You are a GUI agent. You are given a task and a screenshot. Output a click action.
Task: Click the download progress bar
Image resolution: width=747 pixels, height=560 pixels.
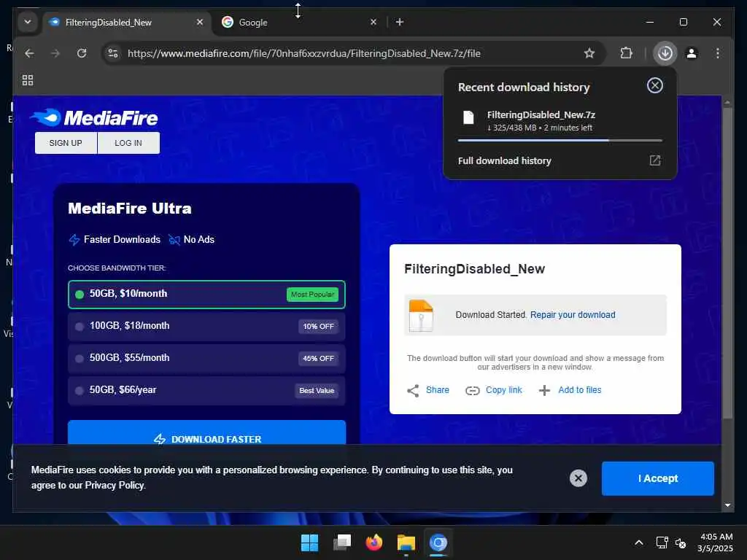(x=560, y=141)
